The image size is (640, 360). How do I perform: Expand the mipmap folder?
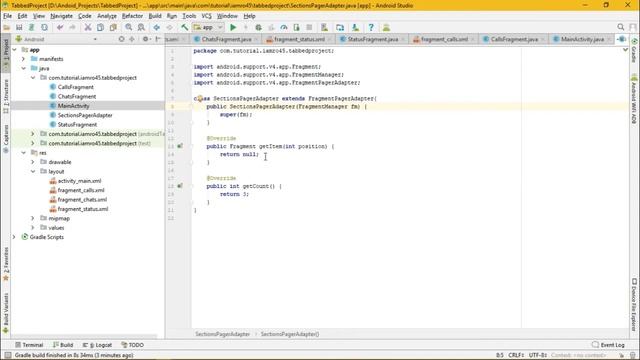click(x=33, y=219)
